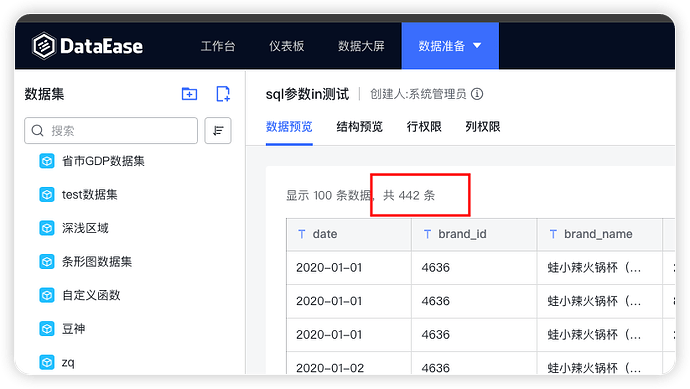Click the DataEase logo icon
The image size is (690, 389).
tap(44, 46)
